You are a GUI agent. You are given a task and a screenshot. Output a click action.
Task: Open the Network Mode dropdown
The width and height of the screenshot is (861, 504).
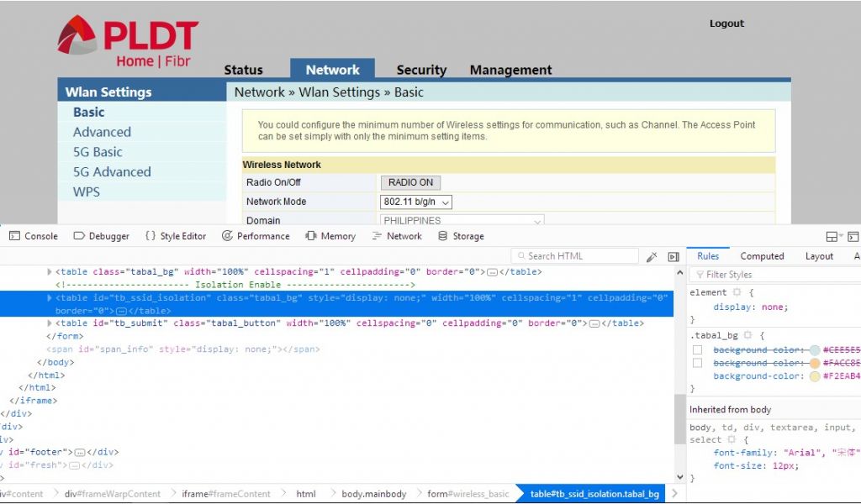click(416, 202)
